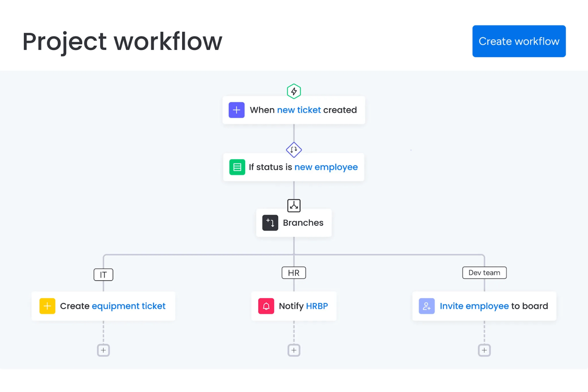The width and height of the screenshot is (588, 392).
Task: Select the 'Notify' word on the HR card
Action: 291,306
